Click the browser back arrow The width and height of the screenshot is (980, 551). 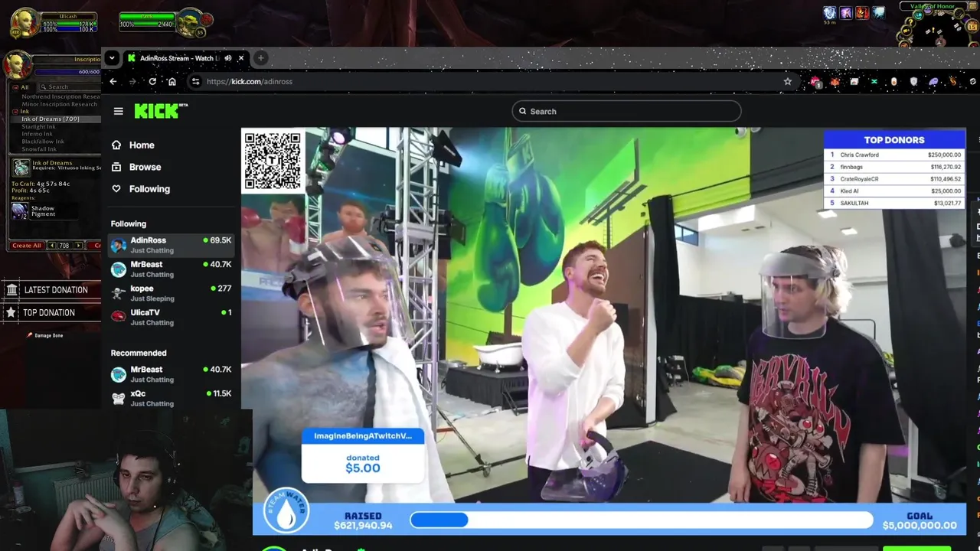[x=113, y=81]
